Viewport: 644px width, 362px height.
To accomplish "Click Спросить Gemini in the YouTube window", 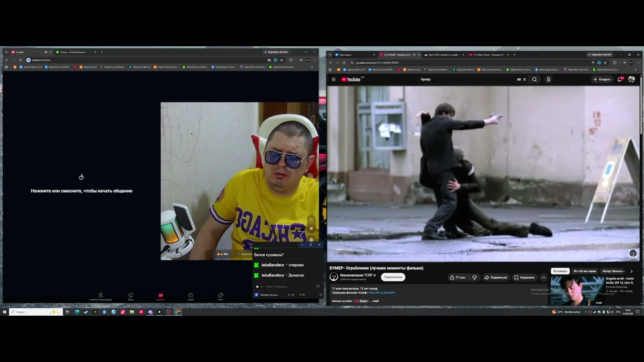I will (599, 54).
